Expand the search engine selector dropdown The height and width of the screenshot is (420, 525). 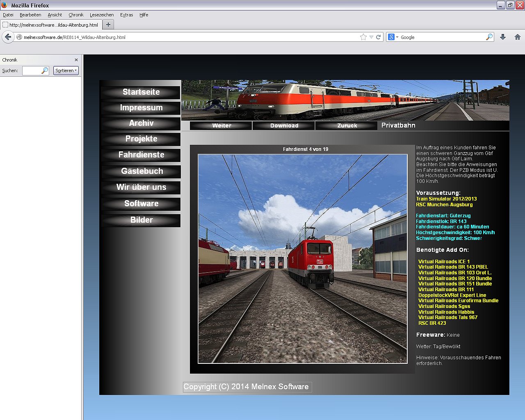393,37
